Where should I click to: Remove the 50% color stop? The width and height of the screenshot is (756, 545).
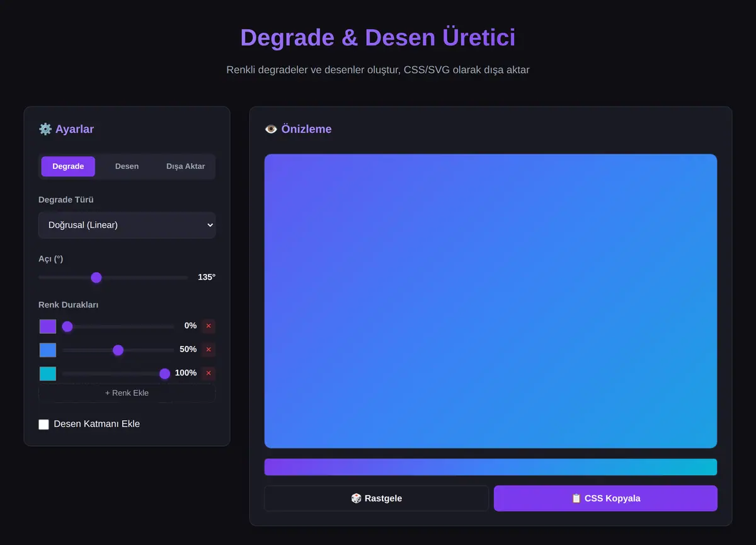pyautogui.click(x=209, y=350)
